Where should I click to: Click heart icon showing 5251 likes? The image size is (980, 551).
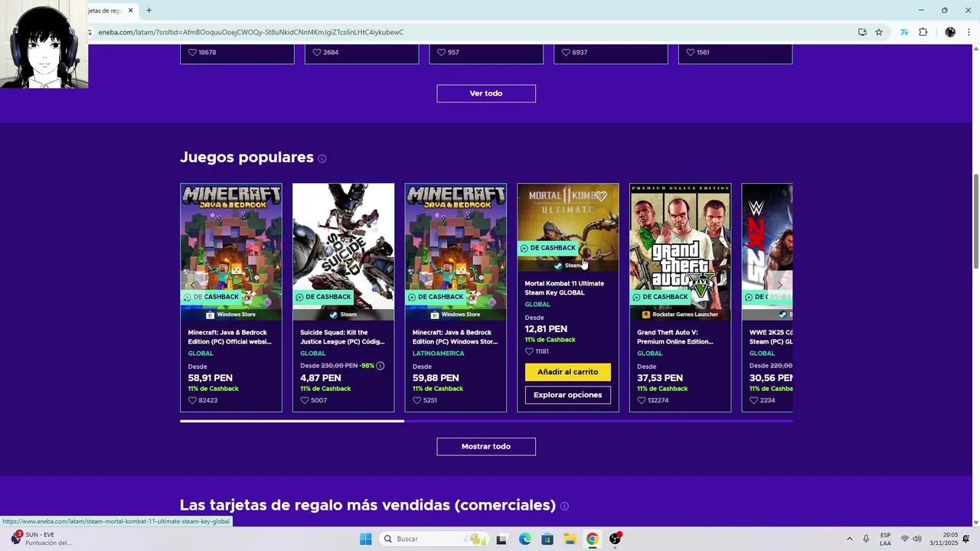pos(417,400)
